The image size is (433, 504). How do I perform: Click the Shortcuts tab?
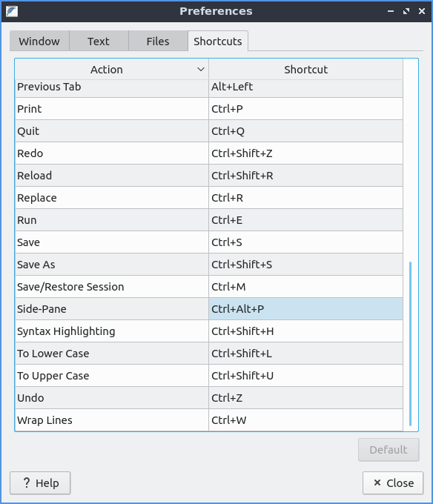(x=218, y=42)
